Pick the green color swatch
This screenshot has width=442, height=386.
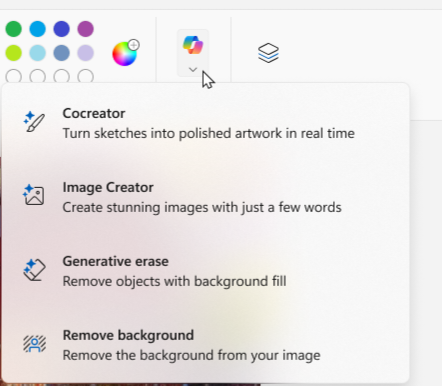(x=14, y=29)
